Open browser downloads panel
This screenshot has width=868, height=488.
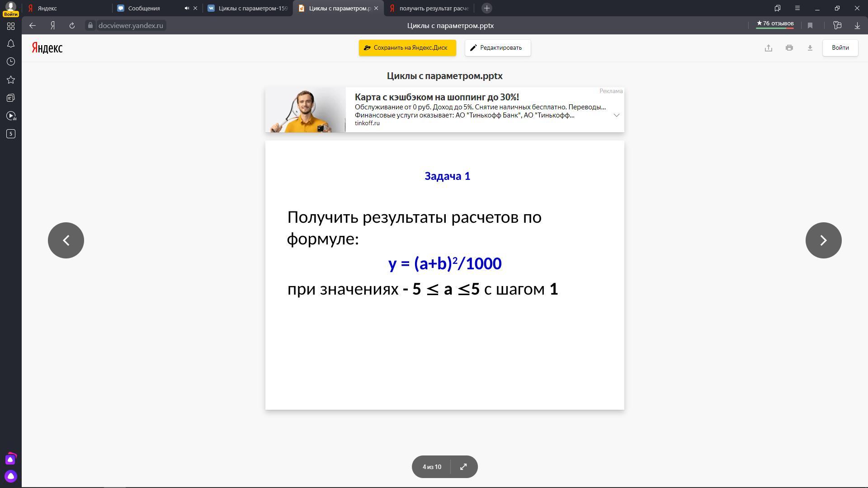point(857,26)
